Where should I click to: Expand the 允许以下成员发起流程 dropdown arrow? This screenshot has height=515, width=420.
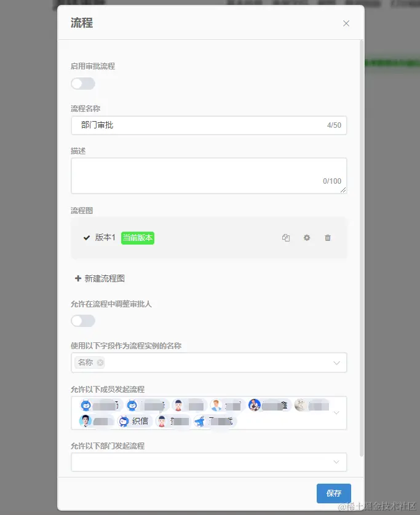(x=336, y=413)
